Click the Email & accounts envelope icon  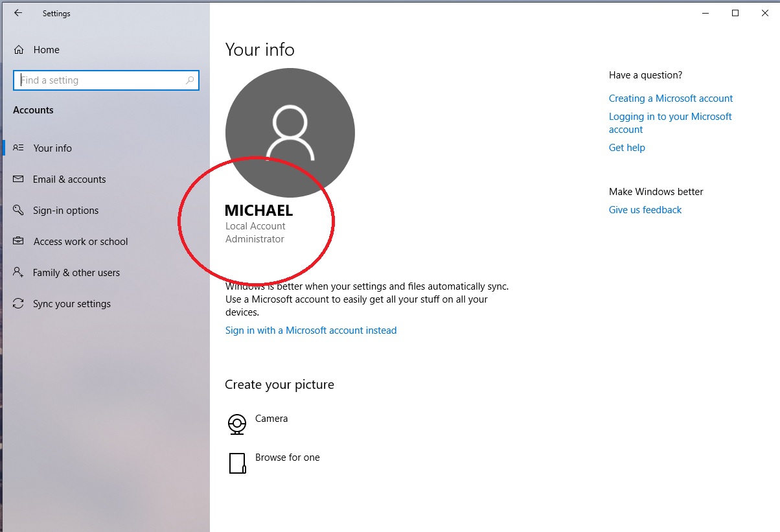19,179
